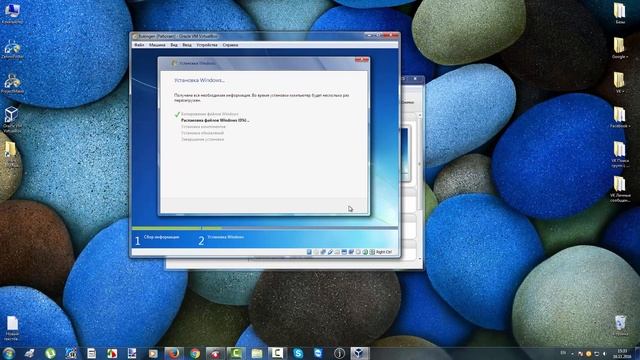This screenshot has width=640, height=360.
Task: Click the volume speaker icon in tray
Action: (x=604, y=353)
